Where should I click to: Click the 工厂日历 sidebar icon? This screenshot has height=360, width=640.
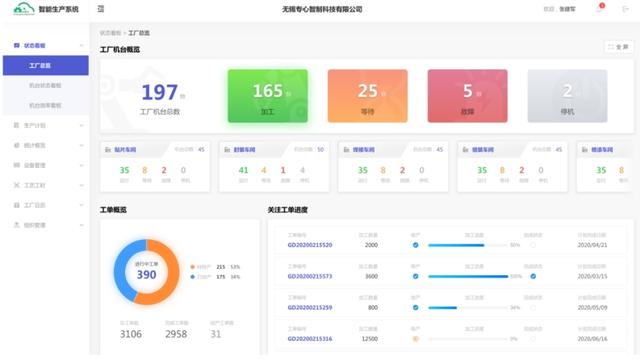click(x=17, y=205)
